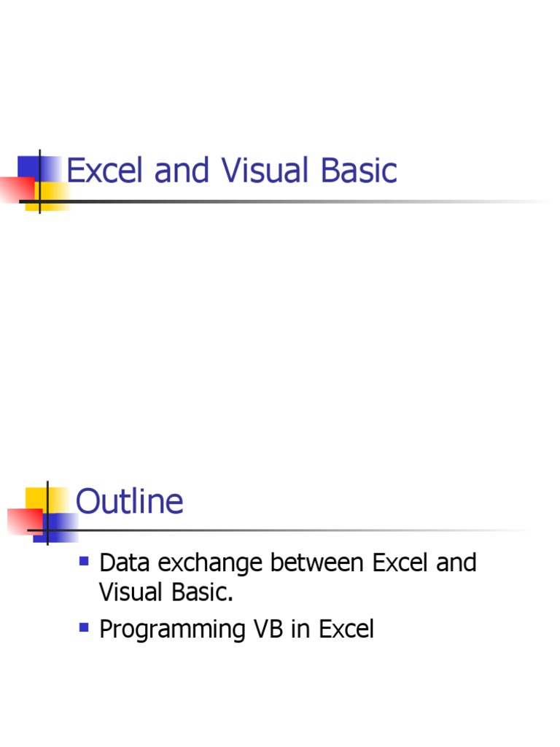Image resolution: width=560 pixels, height=747 pixels.
Task: Click the bullet marker before "Data exchange"
Action: coord(83,561)
